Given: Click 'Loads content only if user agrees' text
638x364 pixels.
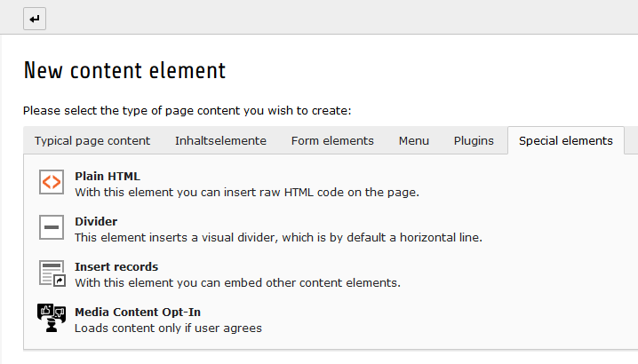Looking at the screenshot, I should coord(168,328).
